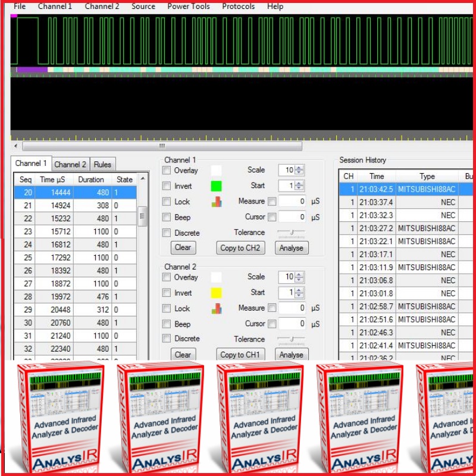Image resolution: width=476 pixels, height=476 pixels.
Task: Click sequence table vertical scrollbar thumb
Action: coord(142,216)
